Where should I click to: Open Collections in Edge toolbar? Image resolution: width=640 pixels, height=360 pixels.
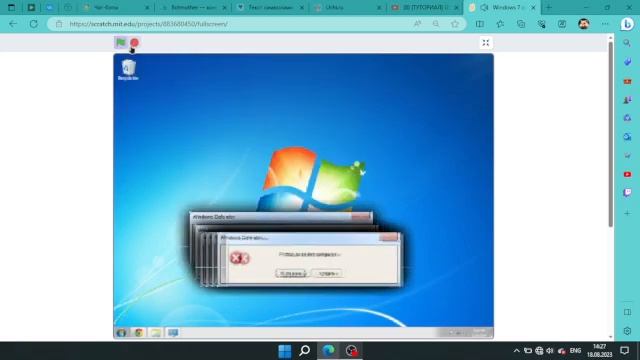pyautogui.click(x=521, y=24)
